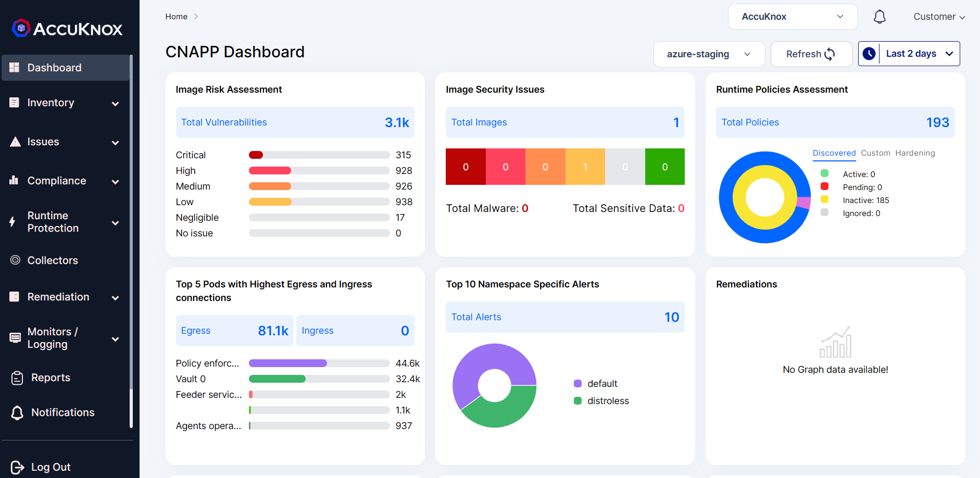This screenshot has width=980, height=478.
Task: Click the Ingress 0 box
Action: [355, 331]
